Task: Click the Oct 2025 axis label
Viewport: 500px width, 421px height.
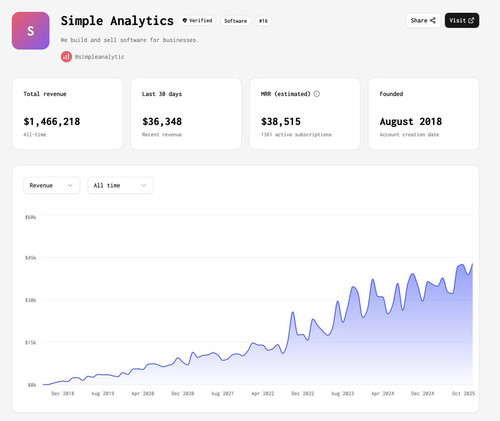Action: pos(463,393)
